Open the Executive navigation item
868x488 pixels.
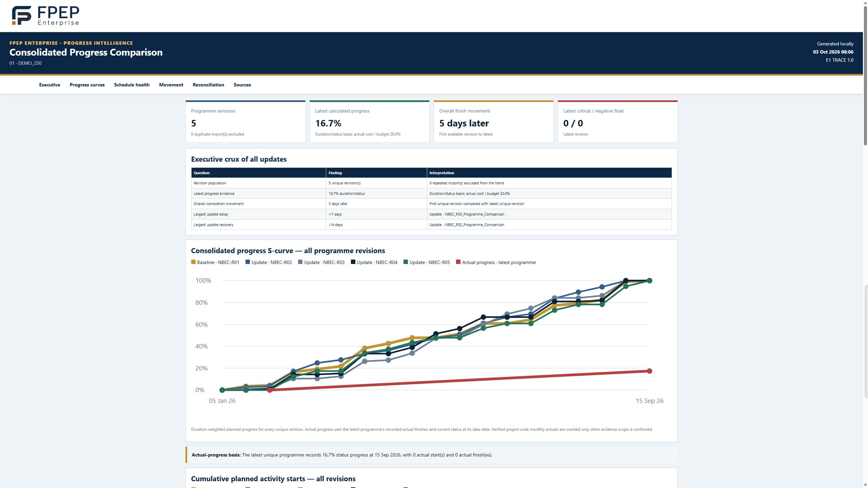50,85
